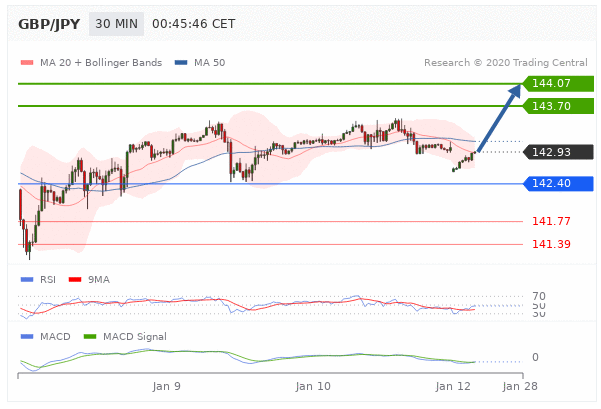Click the Jan 10 date axis label

pyautogui.click(x=313, y=386)
